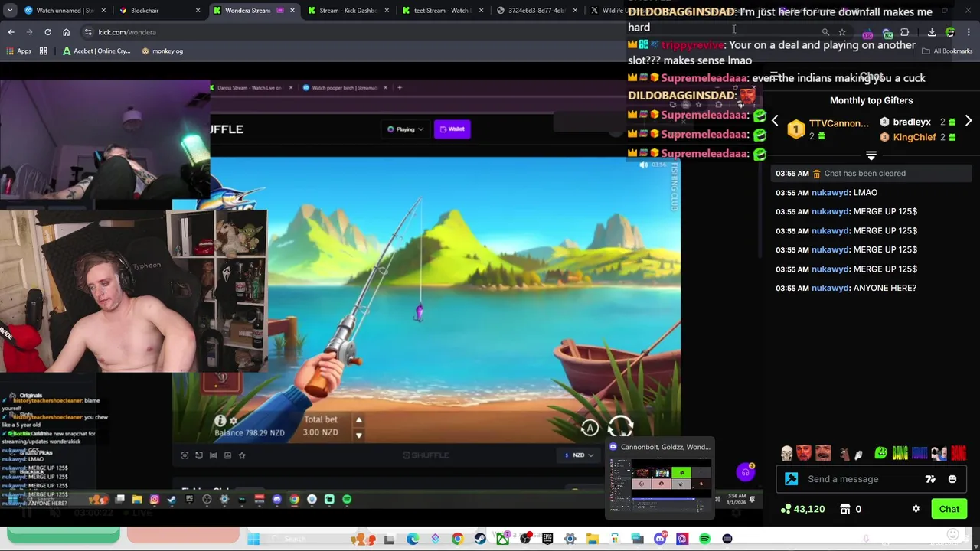Send the red BANG emote

click(x=958, y=453)
